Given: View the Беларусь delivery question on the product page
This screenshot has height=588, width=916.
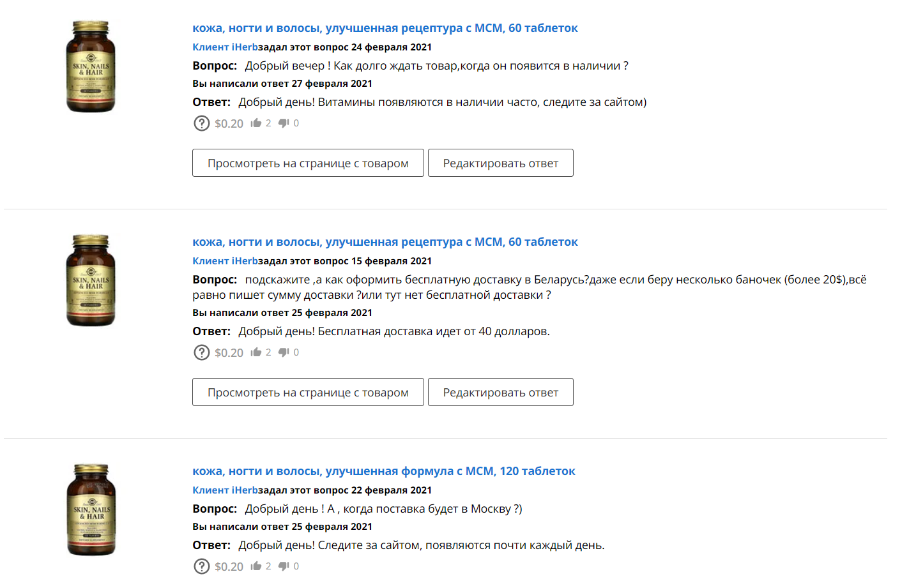Looking at the screenshot, I should point(308,392).
